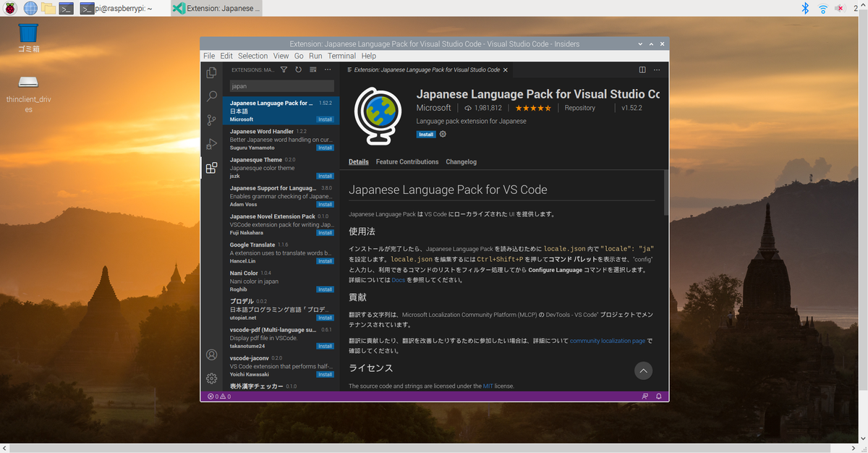Follow the Docs link in usage section
Screen dimensions: 868x453
(x=399, y=280)
